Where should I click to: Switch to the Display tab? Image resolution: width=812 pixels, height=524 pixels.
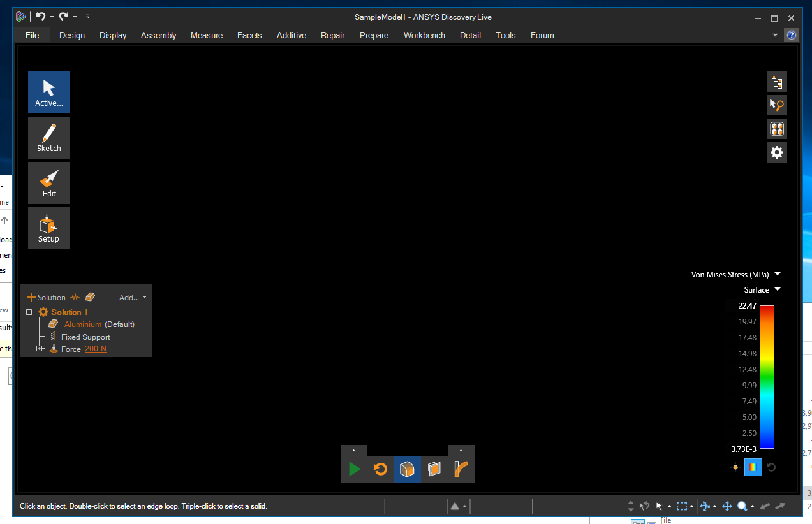point(113,35)
